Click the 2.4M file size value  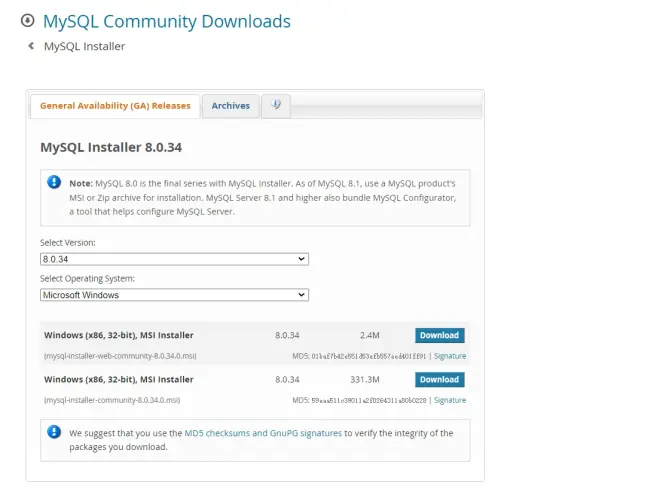(x=370, y=335)
